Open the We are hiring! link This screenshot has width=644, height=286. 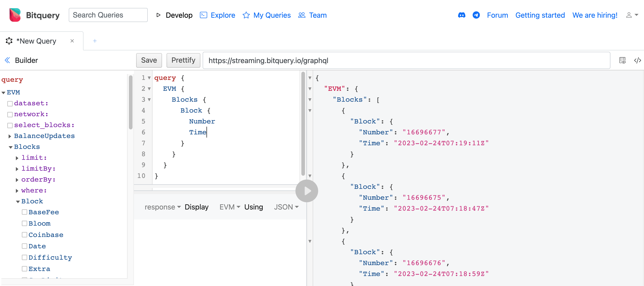click(595, 15)
